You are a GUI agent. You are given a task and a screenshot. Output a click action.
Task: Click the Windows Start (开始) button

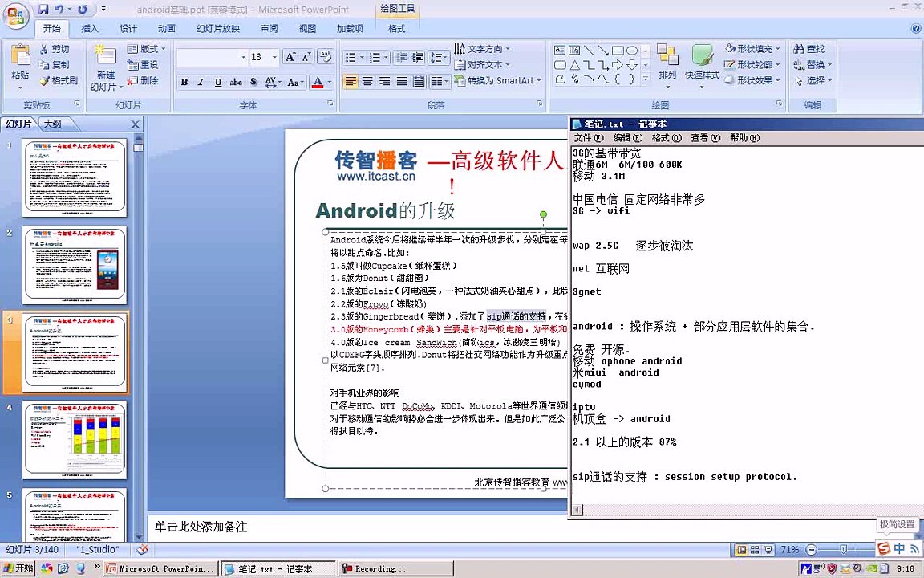click(x=18, y=568)
